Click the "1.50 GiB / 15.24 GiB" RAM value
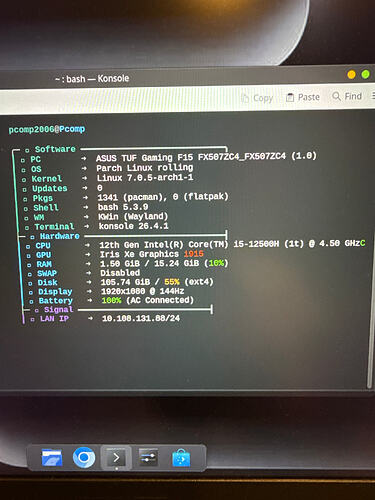The width and height of the screenshot is (375, 500). tap(150, 263)
